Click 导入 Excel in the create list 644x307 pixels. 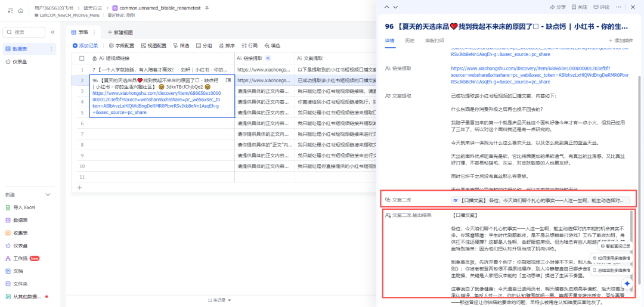[x=21, y=207]
